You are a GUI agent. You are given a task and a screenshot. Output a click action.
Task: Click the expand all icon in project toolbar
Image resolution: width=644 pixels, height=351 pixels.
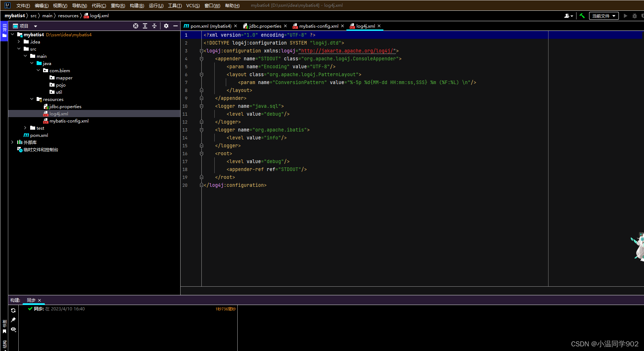pos(145,26)
